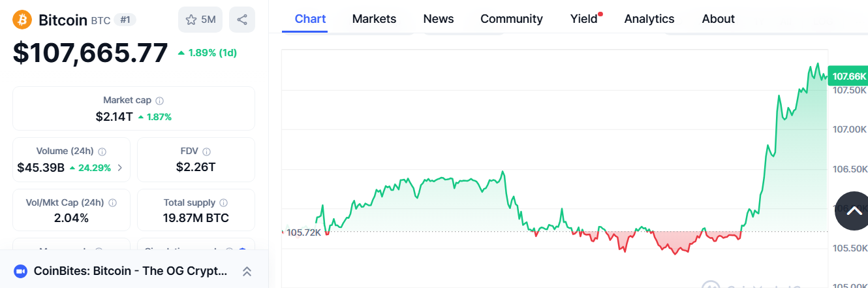The image size is (868, 288).
Task: Click the 2.04% Vol/Mkt Cap value
Action: [x=71, y=218]
